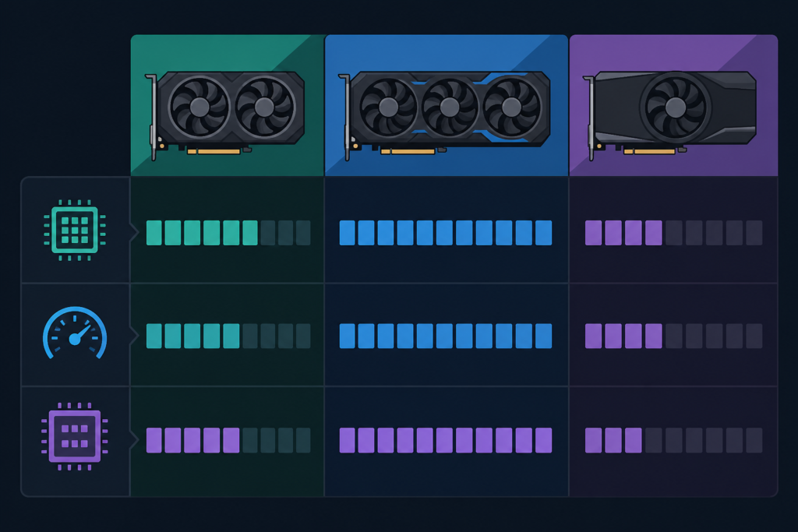
Task: Click green column's processor chip rating bar
Action: [228, 233]
